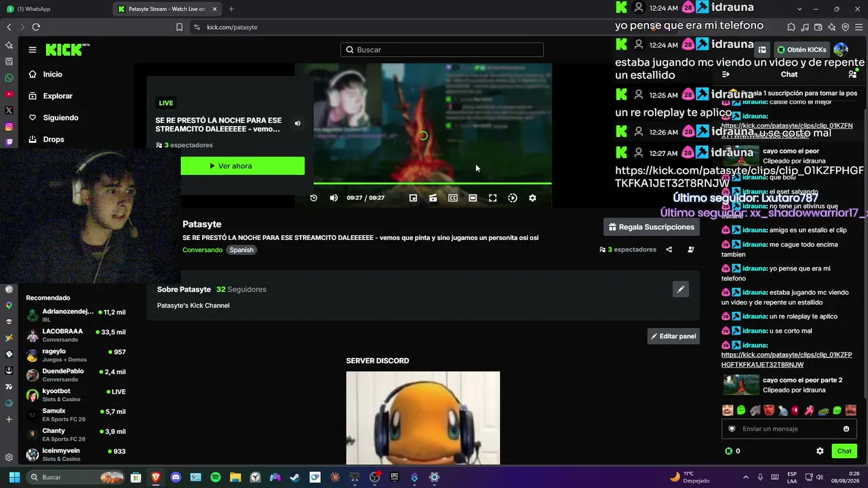Select recommended channel LACOBRAAA
This screenshot has width=868, height=488.
pos(76,335)
